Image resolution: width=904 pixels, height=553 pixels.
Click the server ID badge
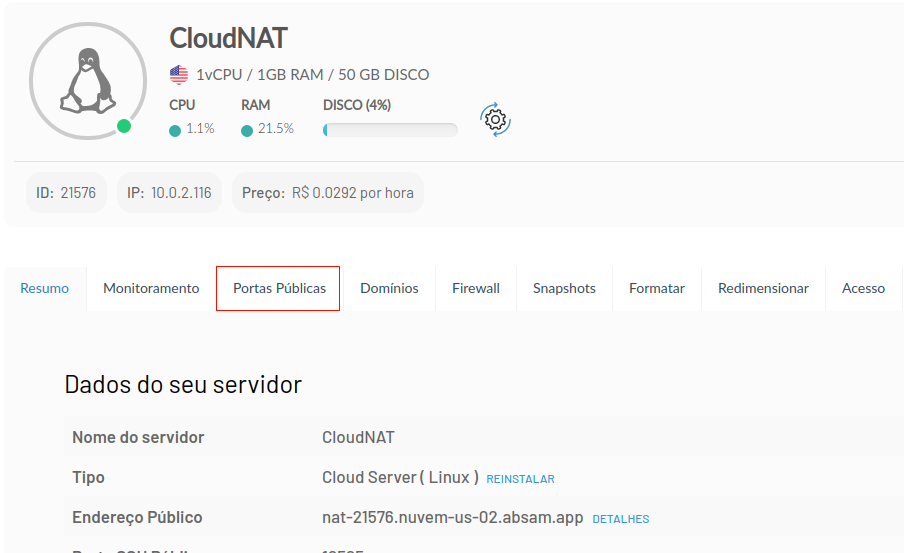coord(66,193)
